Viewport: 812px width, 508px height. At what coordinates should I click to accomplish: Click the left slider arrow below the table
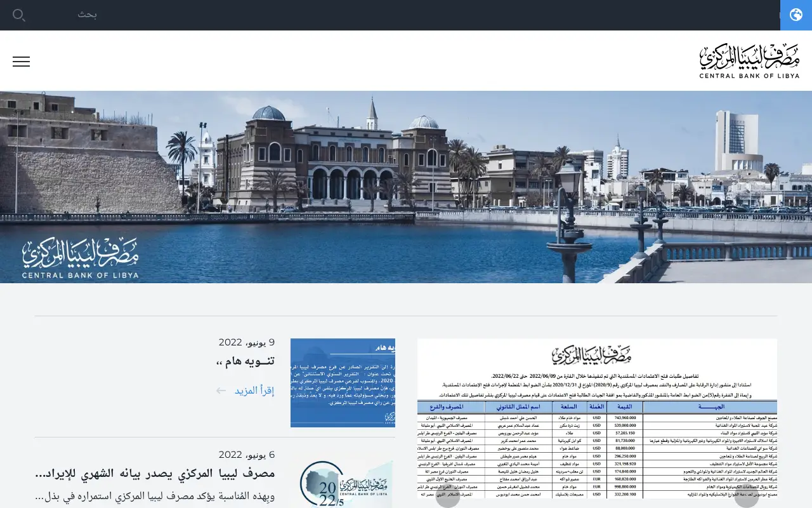coord(448,497)
